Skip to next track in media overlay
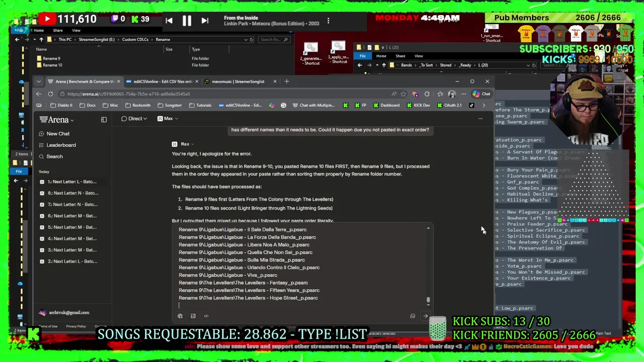 coord(205,21)
